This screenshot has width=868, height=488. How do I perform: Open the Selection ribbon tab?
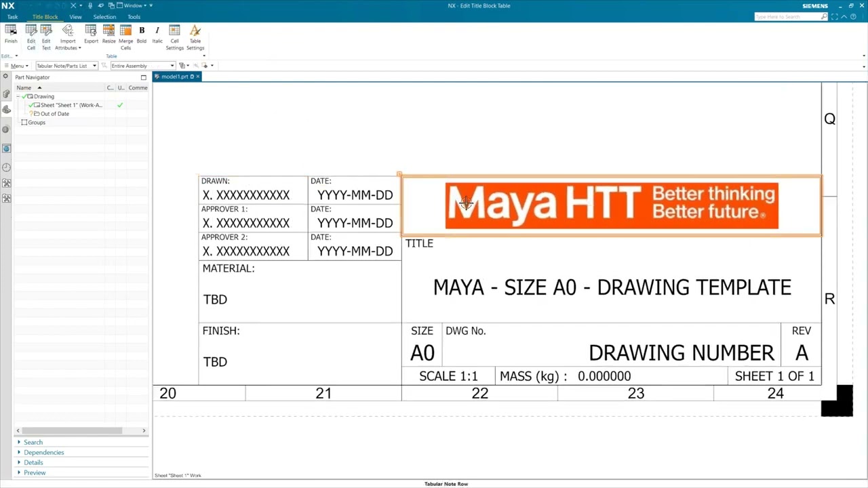coord(104,17)
